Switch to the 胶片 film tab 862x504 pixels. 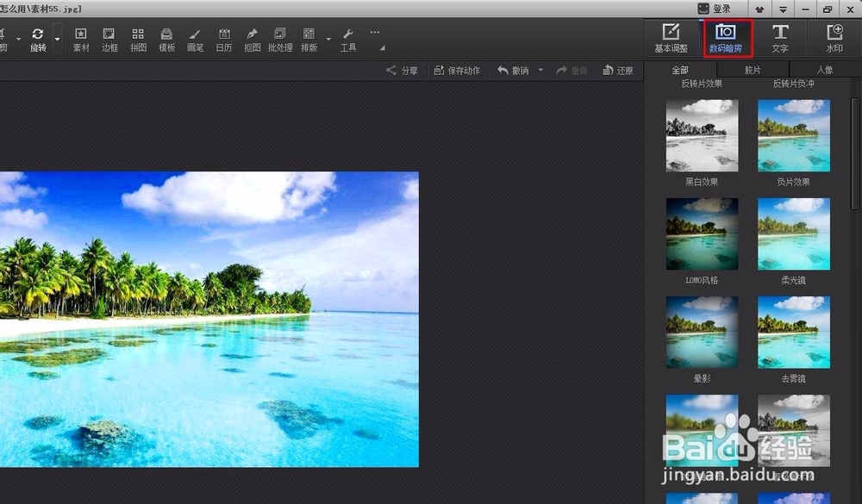pyautogui.click(x=753, y=70)
